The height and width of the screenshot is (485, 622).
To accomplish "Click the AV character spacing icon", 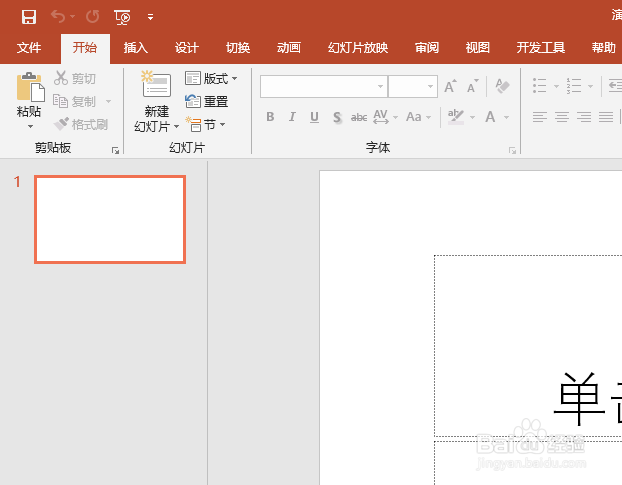I will click(381, 117).
